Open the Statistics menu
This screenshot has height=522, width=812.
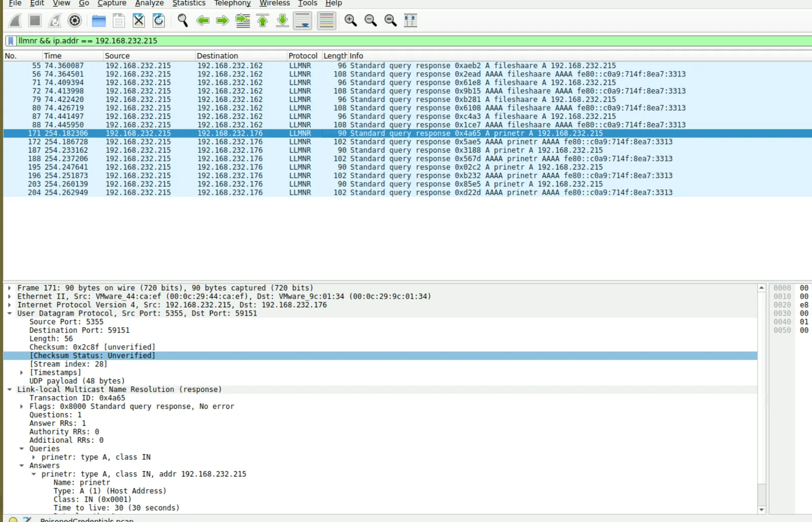189,3
